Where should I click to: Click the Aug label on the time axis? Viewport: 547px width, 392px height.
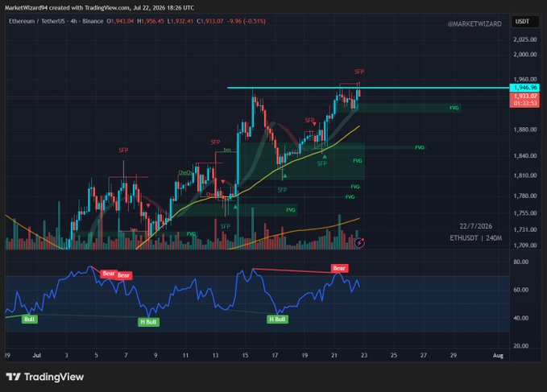tap(498, 356)
